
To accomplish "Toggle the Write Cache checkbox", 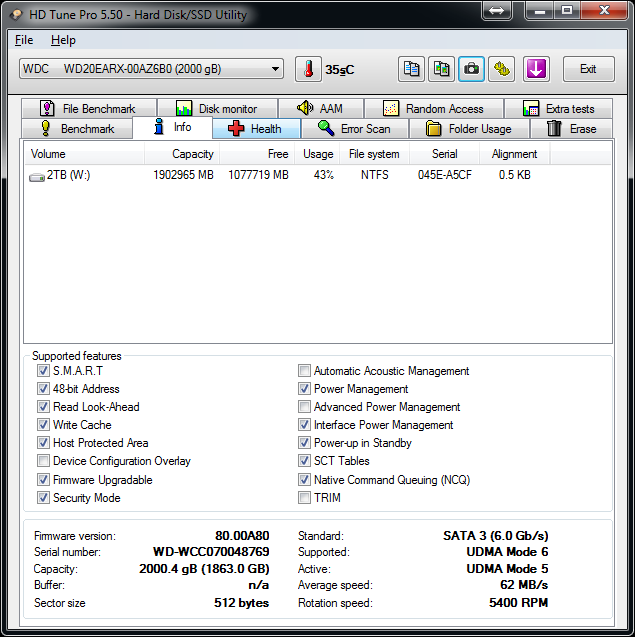I will coord(43,425).
